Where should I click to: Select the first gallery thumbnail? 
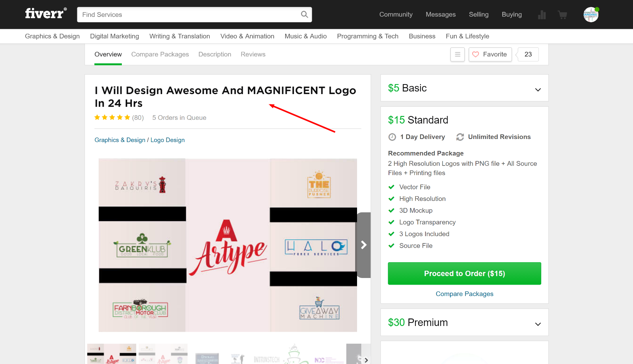[112, 354]
